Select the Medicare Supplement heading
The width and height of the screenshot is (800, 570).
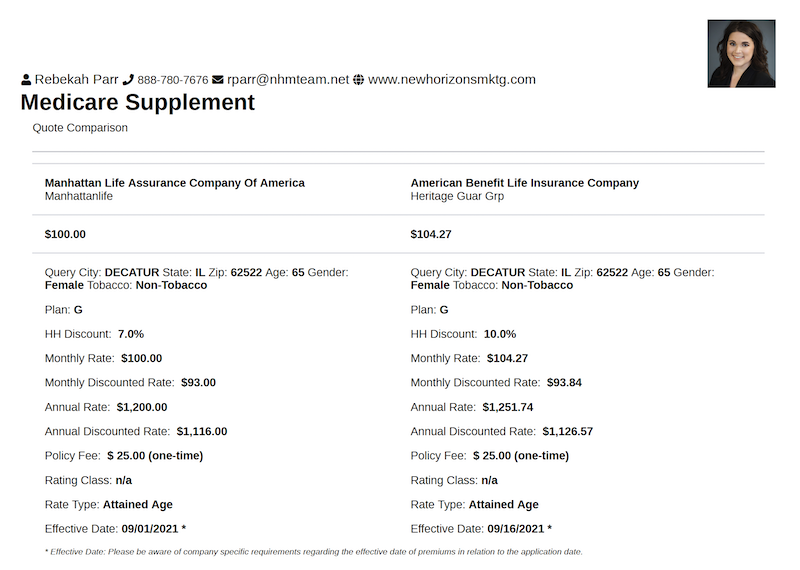pyautogui.click(x=137, y=103)
